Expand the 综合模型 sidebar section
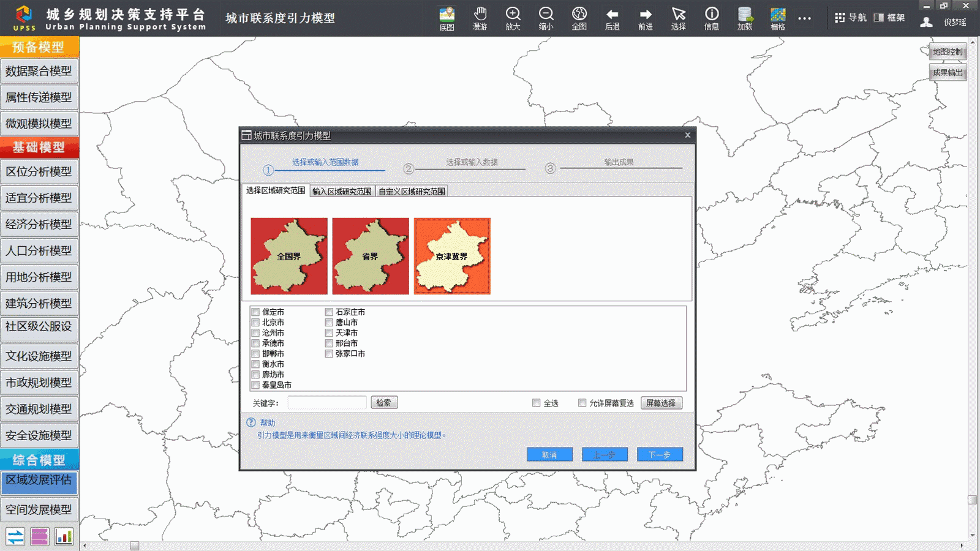This screenshot has height=551, width=980. tap(39, 460)
